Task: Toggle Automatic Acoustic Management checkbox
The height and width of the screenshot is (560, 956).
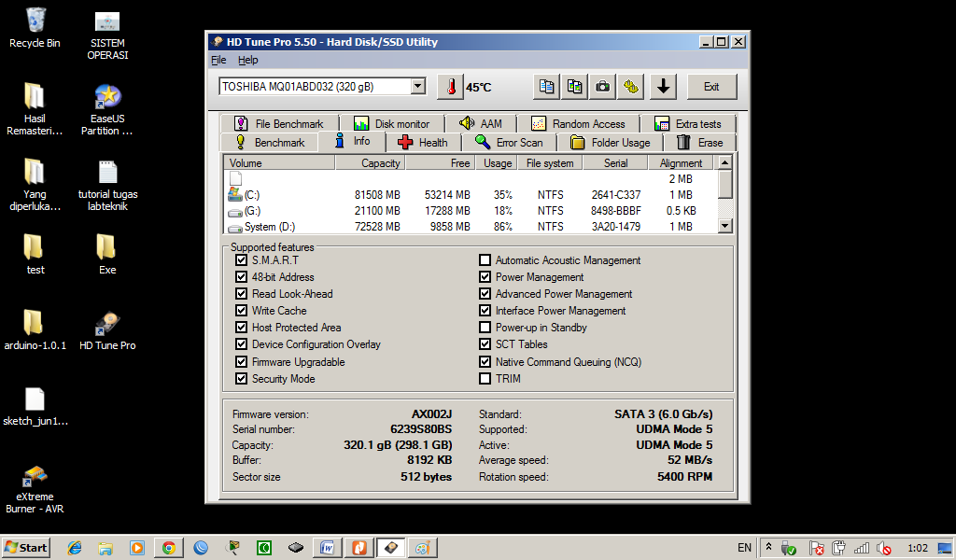Action: pyautogui.click(x=485, y=260)
